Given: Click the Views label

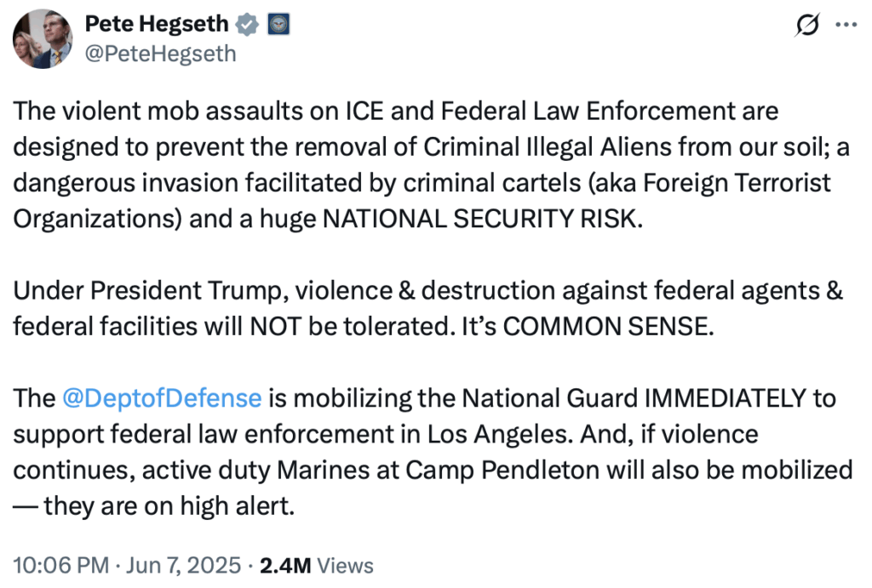Looking at the screenshot, I should 344,565.
